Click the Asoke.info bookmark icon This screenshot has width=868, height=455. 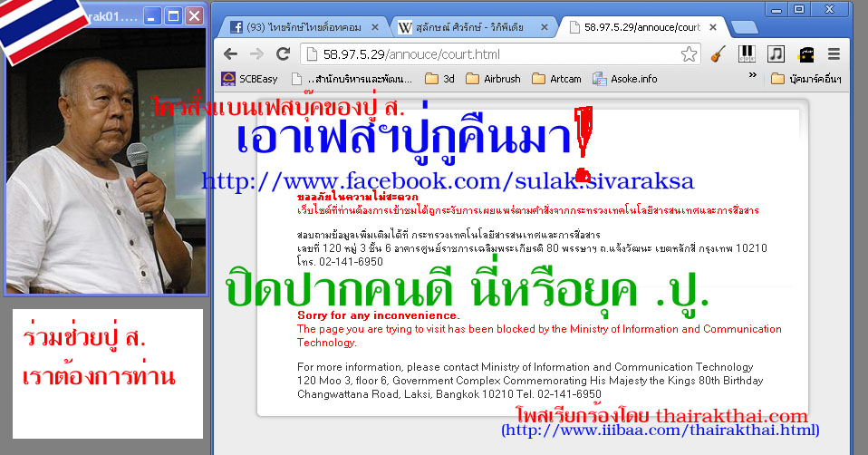point(600,79)
